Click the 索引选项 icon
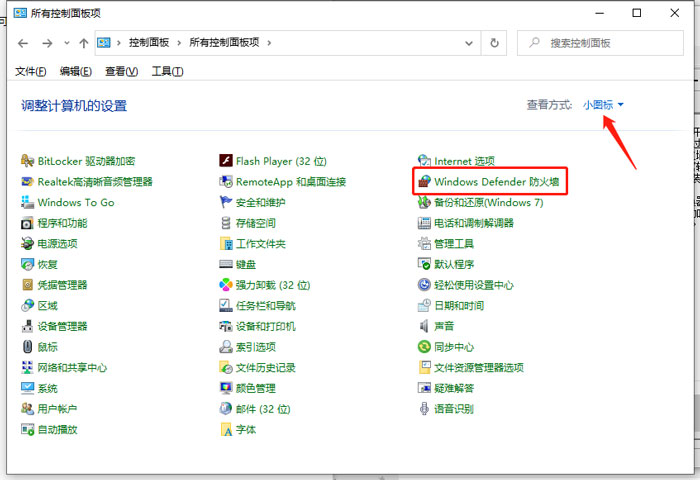Viewport: 700px width, 480px height. [x=226, y=346]
